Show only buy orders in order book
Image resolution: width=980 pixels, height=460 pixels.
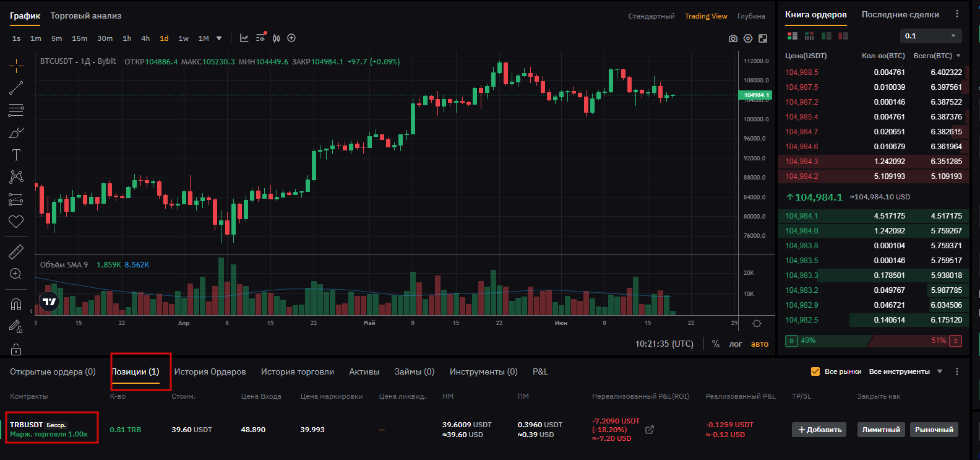tap(827, 36)
